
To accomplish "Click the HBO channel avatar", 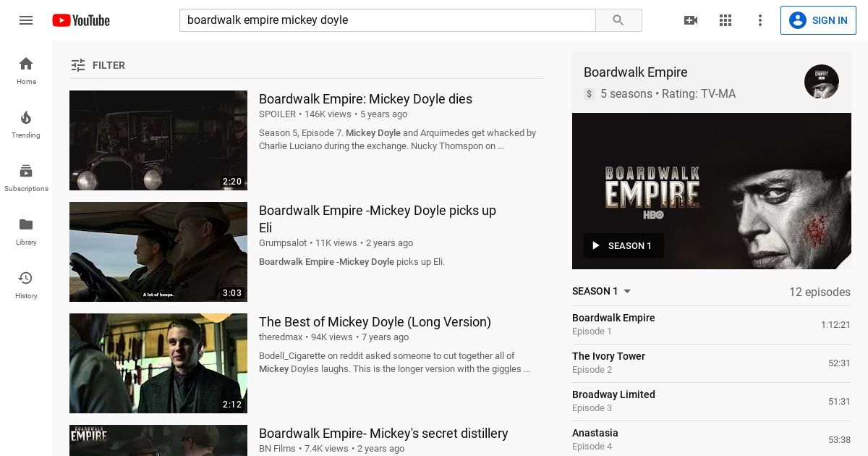I will point(822,82).
